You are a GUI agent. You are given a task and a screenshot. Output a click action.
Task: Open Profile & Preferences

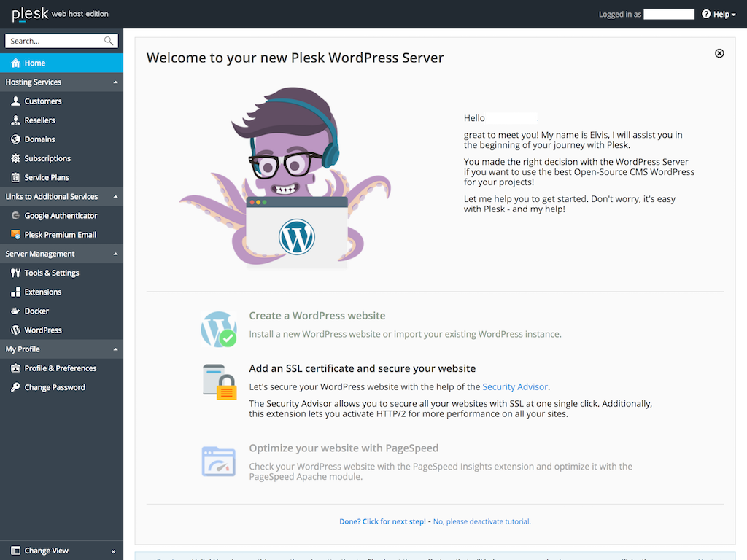[61, 368]
